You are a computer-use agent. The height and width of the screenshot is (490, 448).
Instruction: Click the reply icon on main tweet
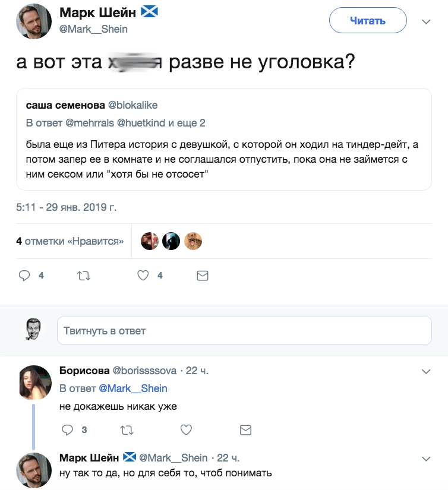[24, 276]
